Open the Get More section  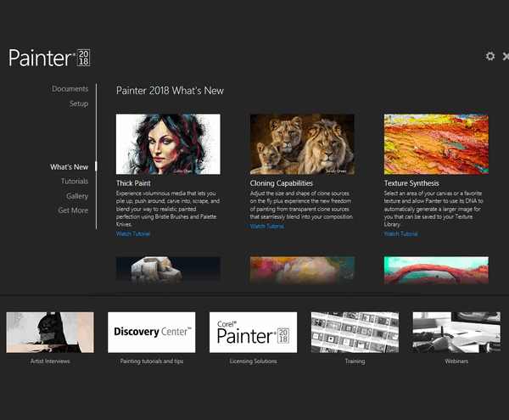coord(73,210)
